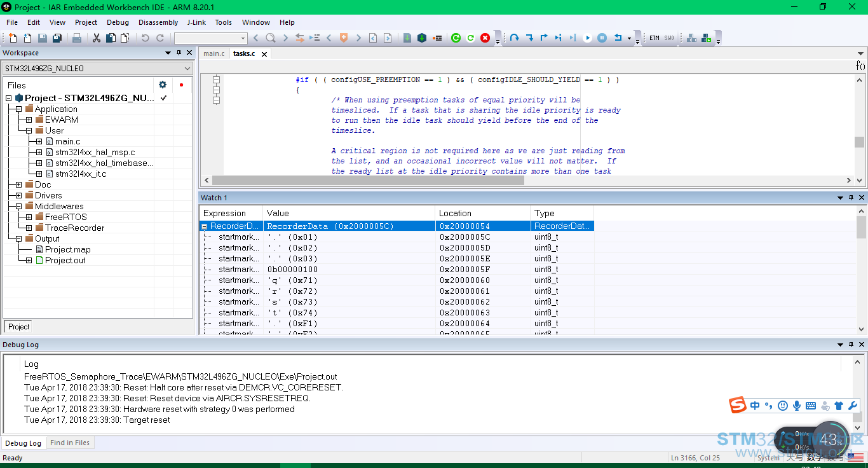The width and height of the screenshot is (868, 468).
Task: Open the quick search combo box in toolbar
Action: [x=210, y=38]
